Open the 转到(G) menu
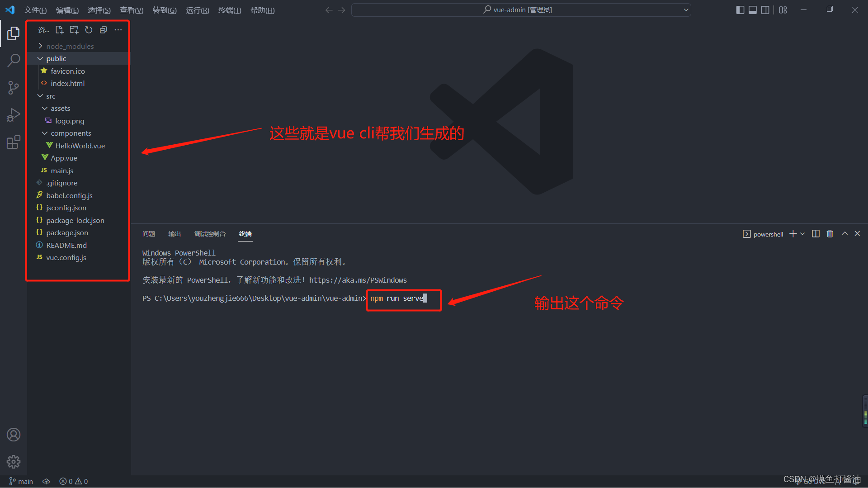 pos(165,10)
